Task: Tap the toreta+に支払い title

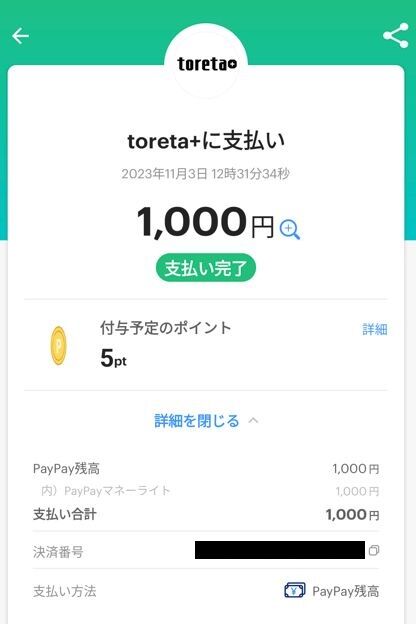Action: coord(206,141)
